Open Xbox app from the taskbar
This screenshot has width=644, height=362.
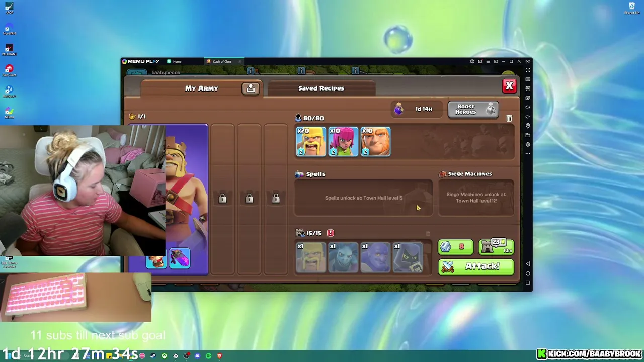coord(164,356)
